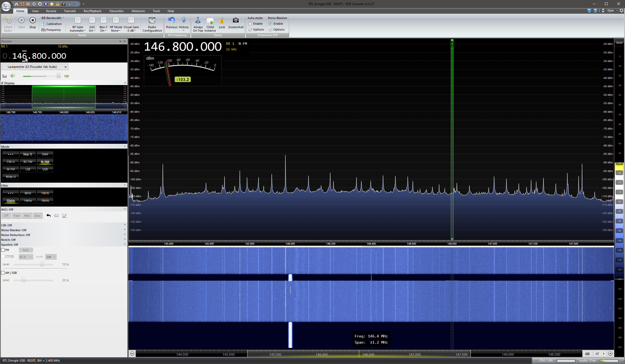The height and width of the screenshot is (364, 625).
Task: Toggle the FM squelch checkbox
Action: 3,250
